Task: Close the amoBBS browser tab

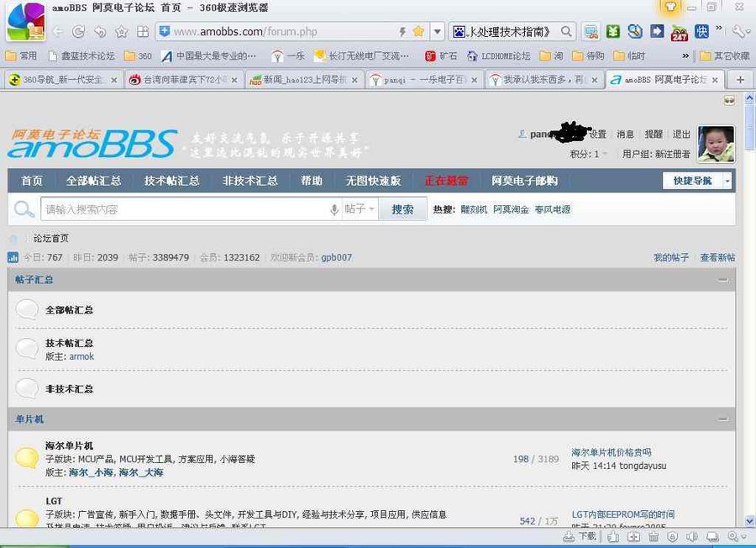Action: pyautogui.click(x=715, y=80)
